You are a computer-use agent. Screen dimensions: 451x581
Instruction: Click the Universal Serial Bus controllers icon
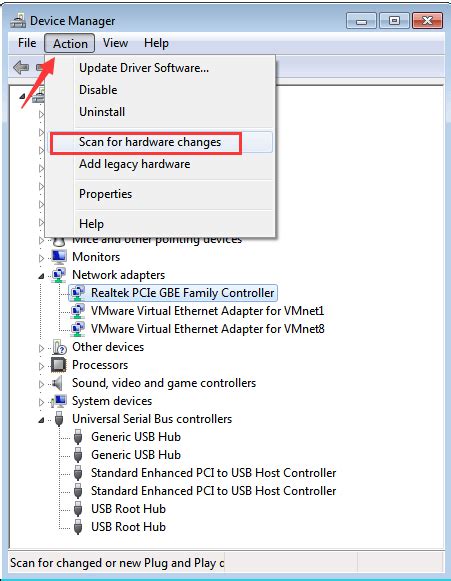tap(59, 419)
